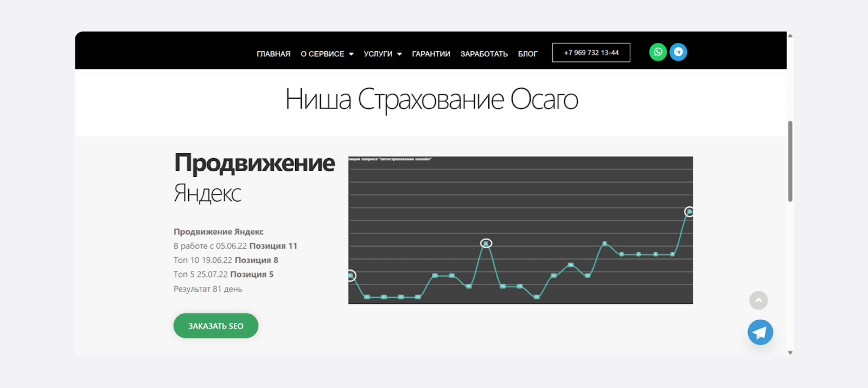Go to the ГЛАВНАЯ page

[273, 54]
